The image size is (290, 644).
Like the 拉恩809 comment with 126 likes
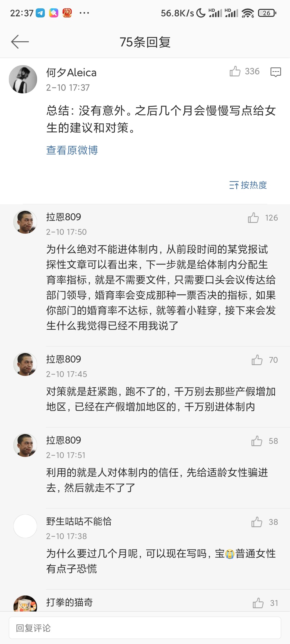253,218
